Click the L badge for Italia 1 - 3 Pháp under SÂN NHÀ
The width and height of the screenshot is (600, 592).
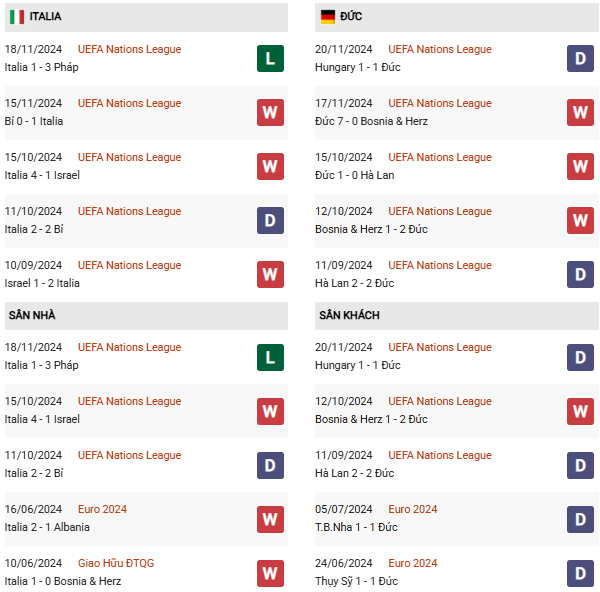pyautogui.click(x=270, y=357)
